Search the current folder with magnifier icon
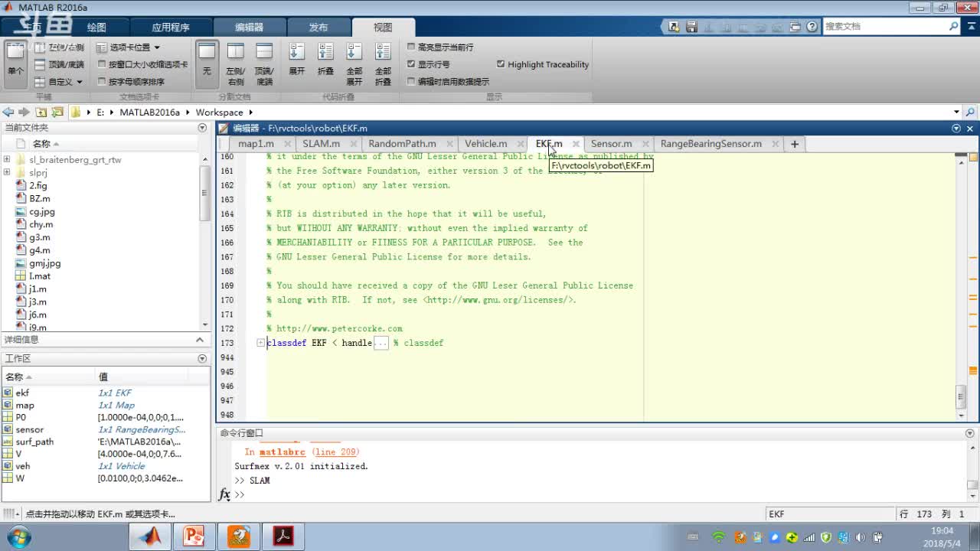 click(x=971, y=112)
